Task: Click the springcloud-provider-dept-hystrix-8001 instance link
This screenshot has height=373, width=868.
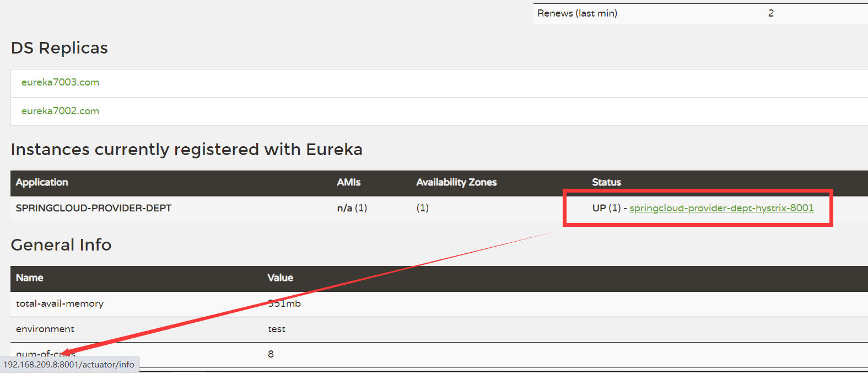Action: click(x=721, y=208)
